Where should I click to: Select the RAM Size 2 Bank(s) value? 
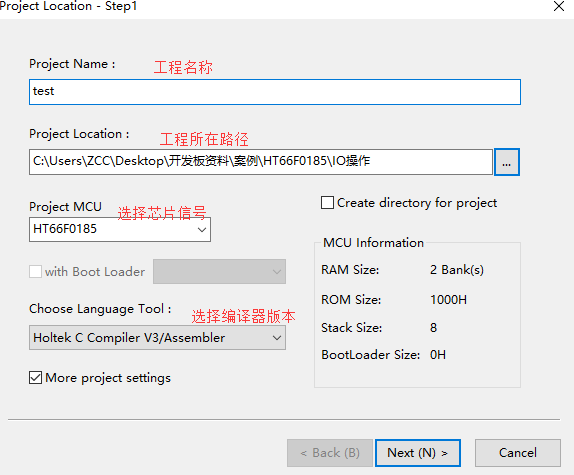tap(456, 270)
